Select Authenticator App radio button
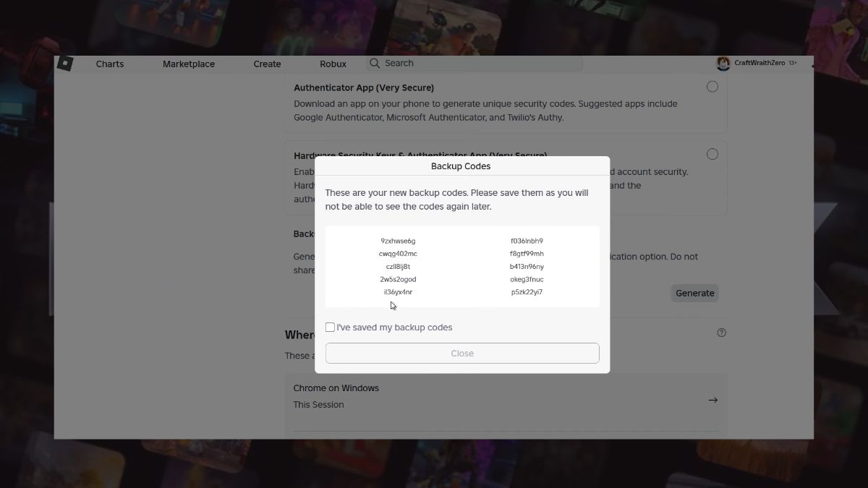868x488 pixels. click(712, 87)
